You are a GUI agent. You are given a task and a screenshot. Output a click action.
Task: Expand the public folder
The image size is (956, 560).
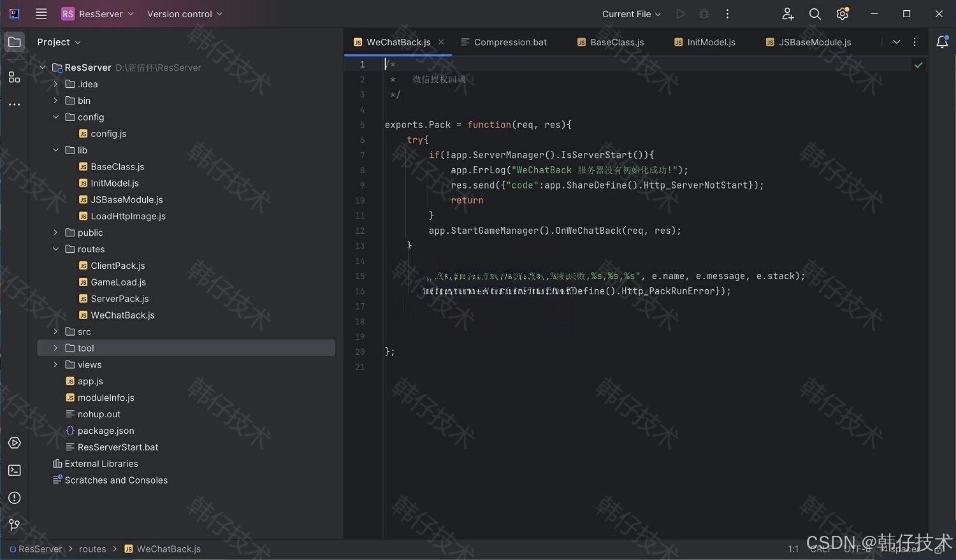55,233
